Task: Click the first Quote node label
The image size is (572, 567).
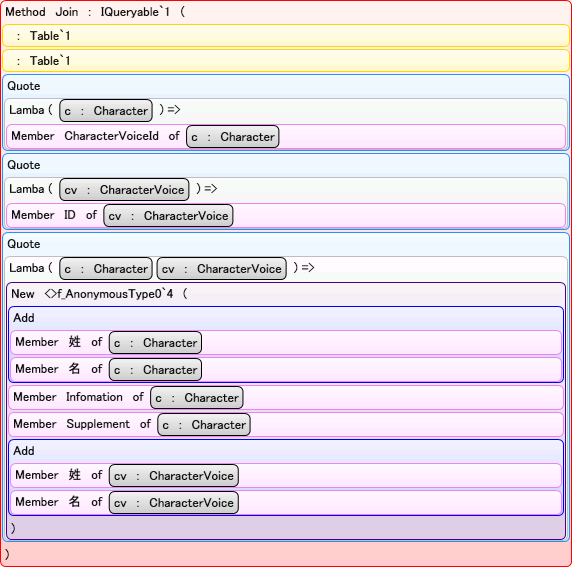Action: pyautogui.click(x=24, y=86)
